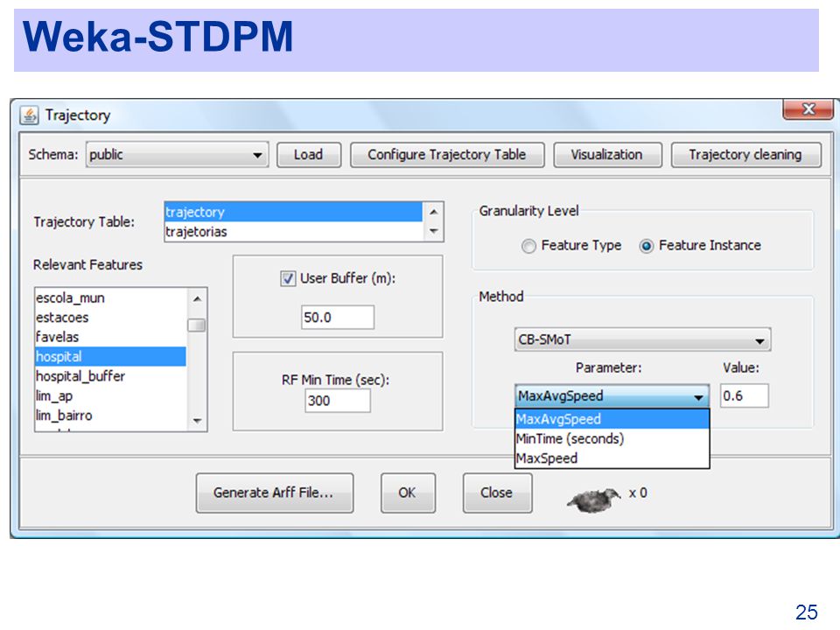Select trajectory in the Trajectory Table list
The image size is (840, 630).
[x=294, y=212]
